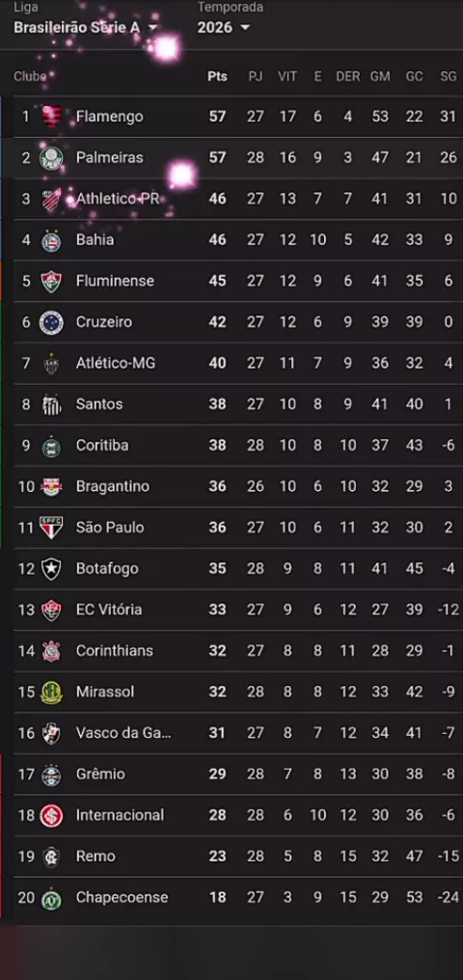Select the Chapecoense crest icon

click(51, 897)
